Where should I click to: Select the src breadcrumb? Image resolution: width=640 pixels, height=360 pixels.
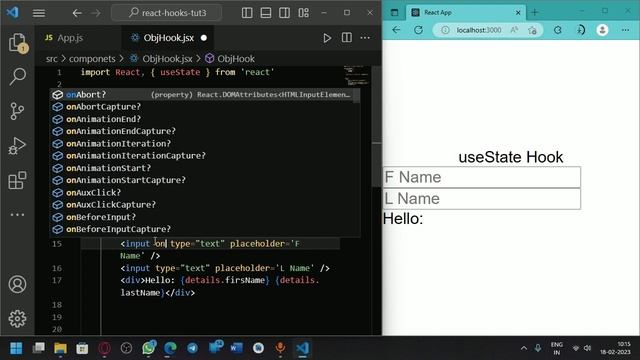coord(52,59)
